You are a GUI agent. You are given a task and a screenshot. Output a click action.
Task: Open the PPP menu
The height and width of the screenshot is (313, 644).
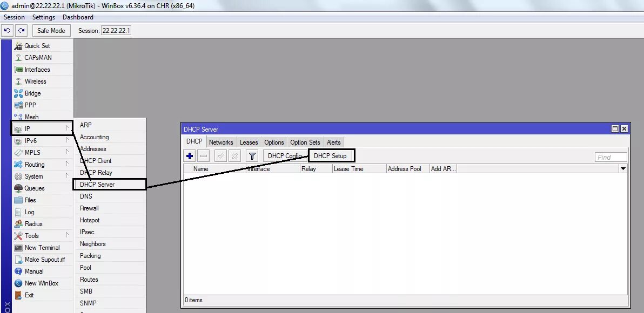(30, 105)
